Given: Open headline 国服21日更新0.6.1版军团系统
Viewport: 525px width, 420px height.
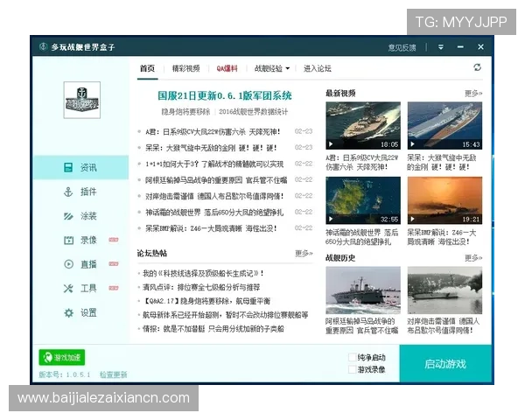Looking at the screenshot, I should [x=225, y=95].
